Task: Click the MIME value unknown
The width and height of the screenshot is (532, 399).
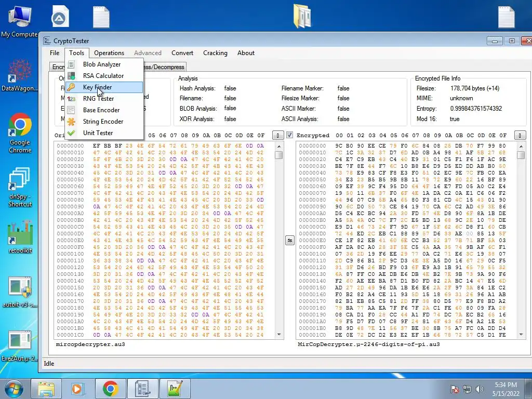Action: pos(461,98)
